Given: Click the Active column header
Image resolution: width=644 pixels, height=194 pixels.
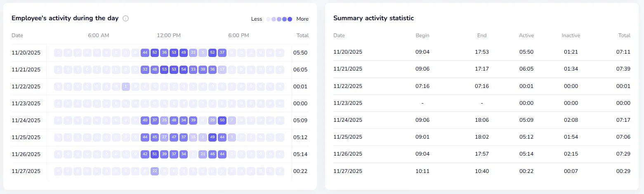Looking at the screenshot, I should coord(526,35).
